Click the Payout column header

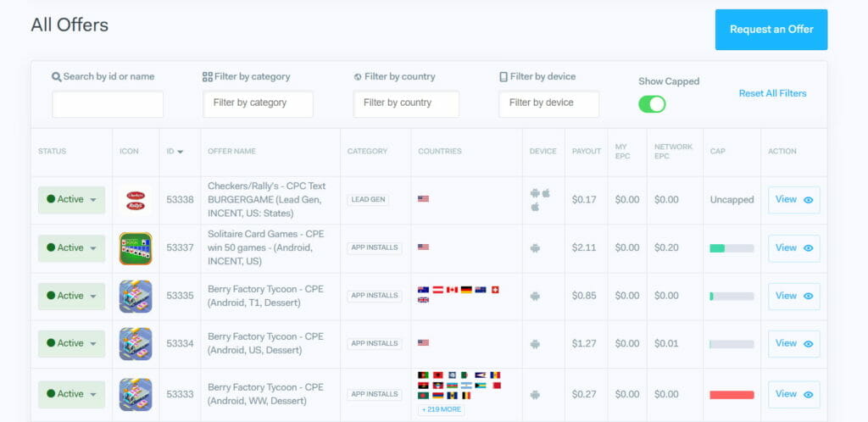tap(587, 151)
